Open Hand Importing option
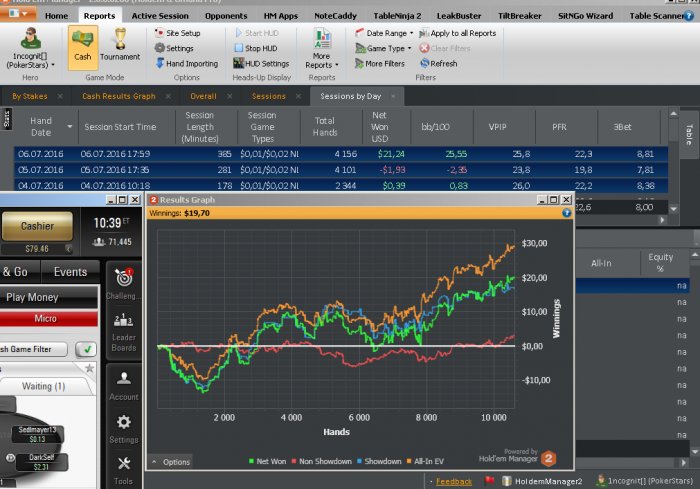The height and width of the screenshot is (489, 700). tap(187, 63)
